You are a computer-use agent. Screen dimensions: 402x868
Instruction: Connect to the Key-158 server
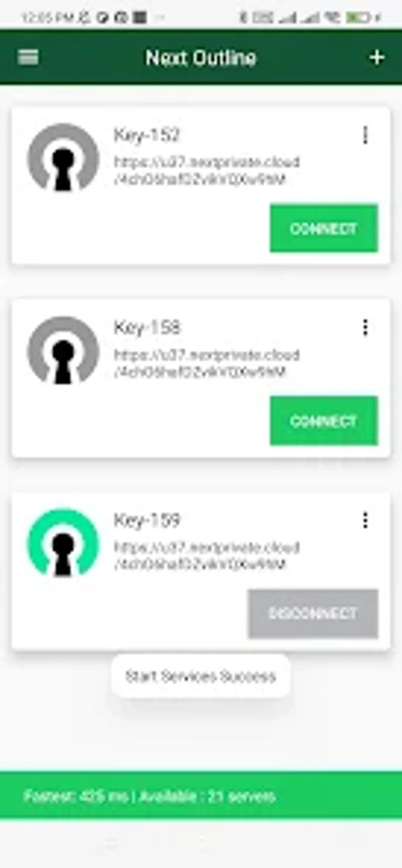click(x=324, y=421)
